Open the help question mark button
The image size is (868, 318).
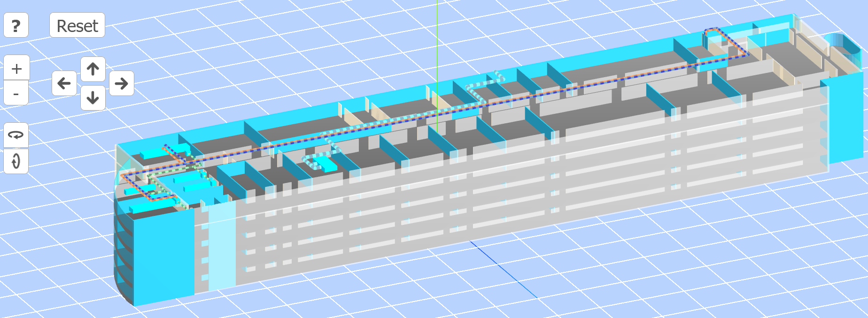pos(16,25)
